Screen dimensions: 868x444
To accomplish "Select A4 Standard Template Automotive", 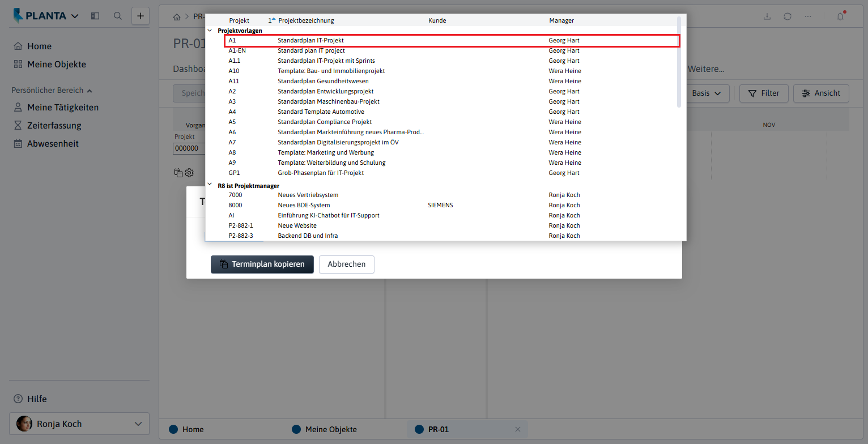I will coord(443,112).
